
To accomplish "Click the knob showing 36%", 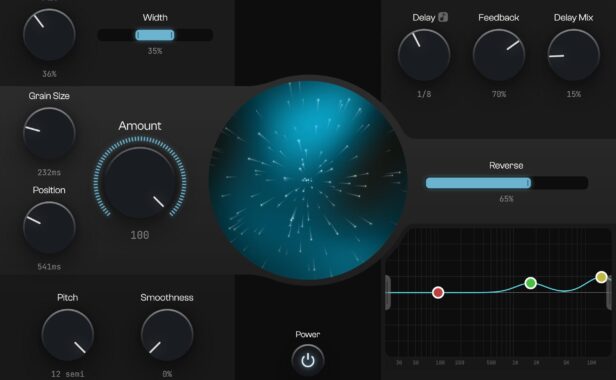I will (49, 35).
